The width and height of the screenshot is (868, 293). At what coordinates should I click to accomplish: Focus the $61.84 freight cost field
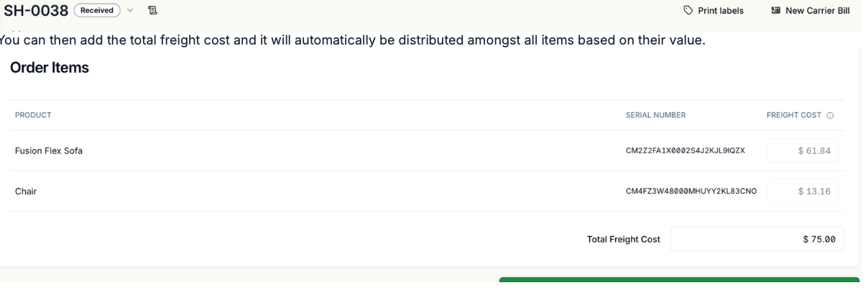tap(803, 151)
